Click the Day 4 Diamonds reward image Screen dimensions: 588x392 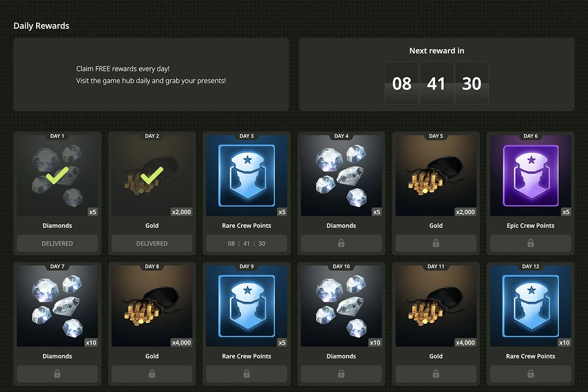[x=341, y=175]
